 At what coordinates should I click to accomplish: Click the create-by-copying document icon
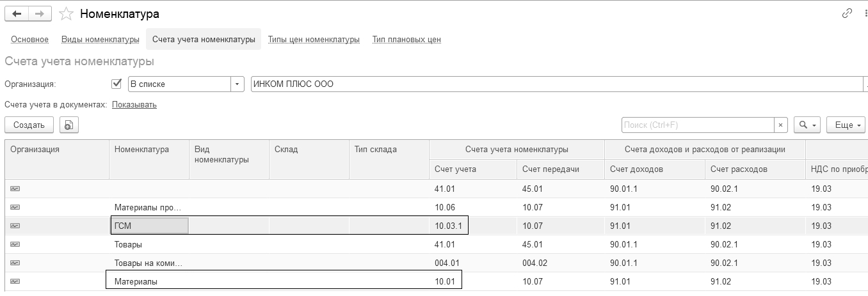[x=69, y=125]
